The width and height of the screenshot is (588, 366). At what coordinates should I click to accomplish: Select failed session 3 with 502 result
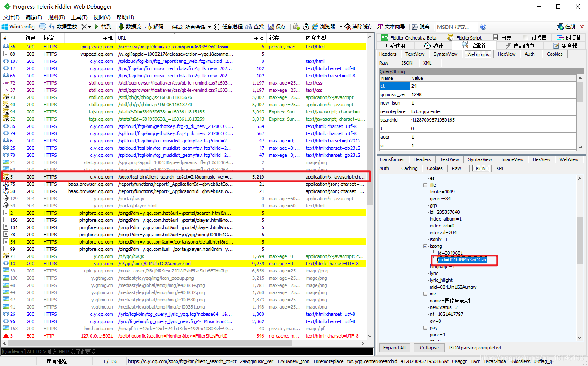[184, 336]
